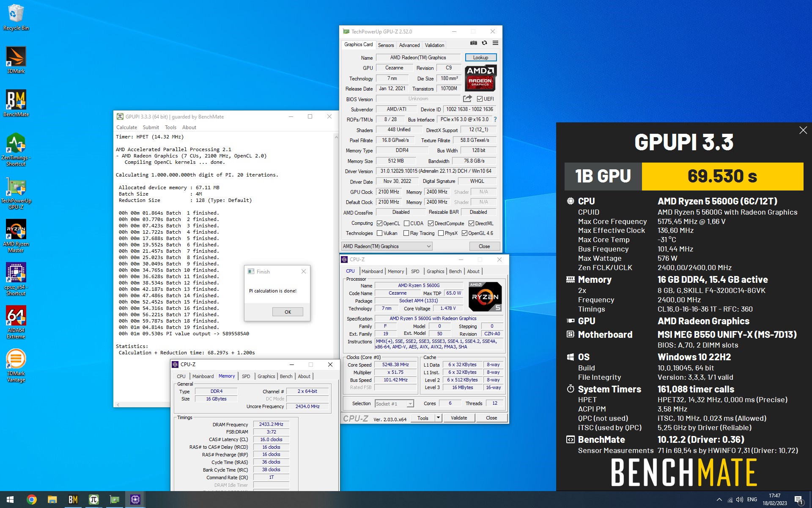Switch to CPU-Z in the taskbar

[x=135, y=500]
